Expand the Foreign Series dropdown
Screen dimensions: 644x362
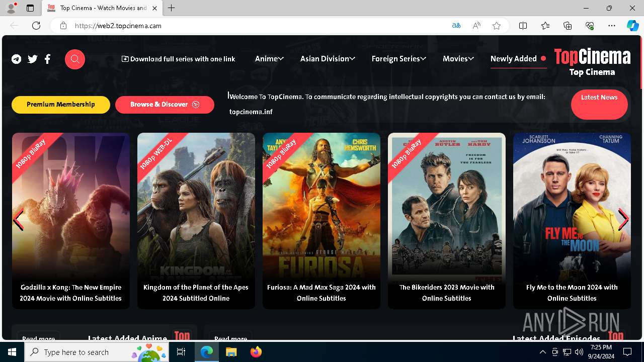coord(398,59)
